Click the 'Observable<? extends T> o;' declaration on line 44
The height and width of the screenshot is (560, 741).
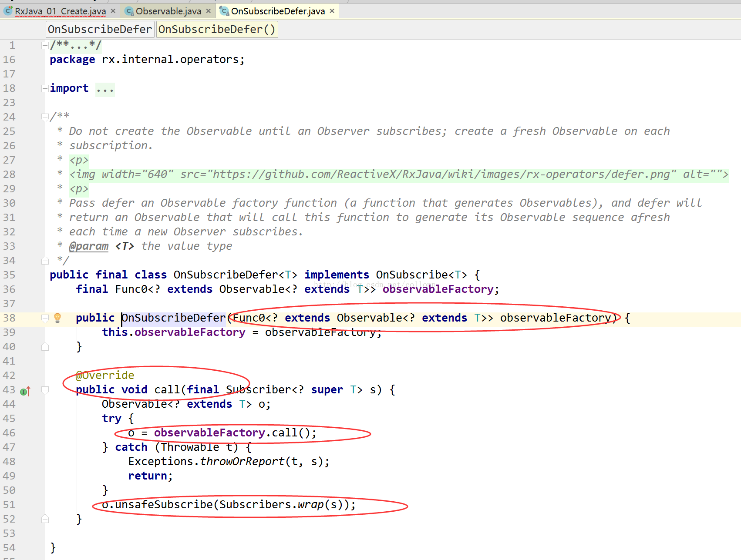pyautogui.click(x=186, y=404)
